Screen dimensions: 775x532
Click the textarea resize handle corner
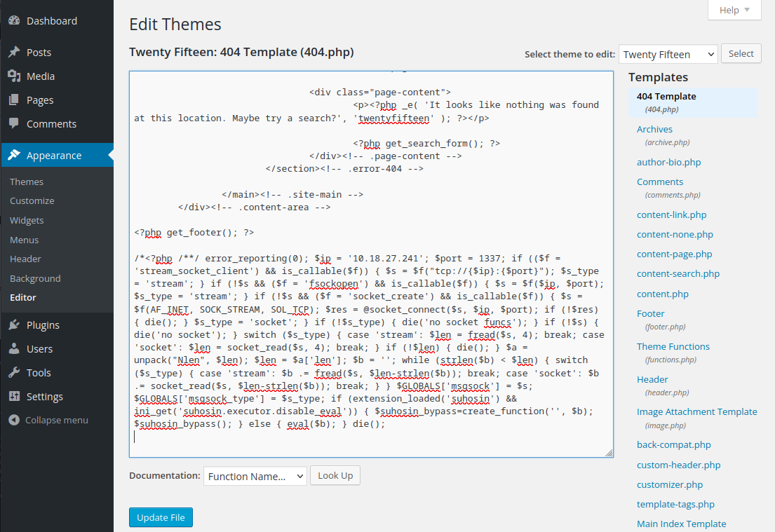click(609, 453)
